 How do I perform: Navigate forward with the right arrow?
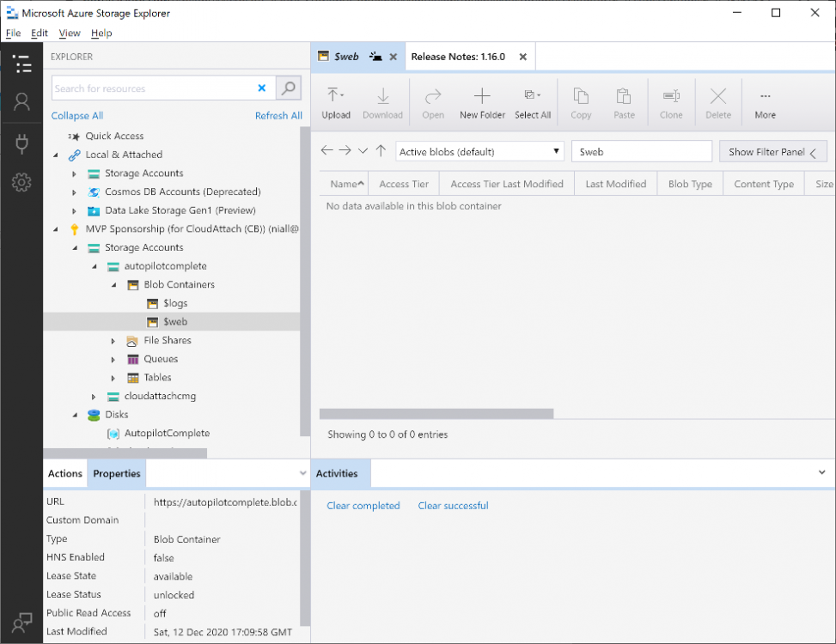tap(345, 151)
